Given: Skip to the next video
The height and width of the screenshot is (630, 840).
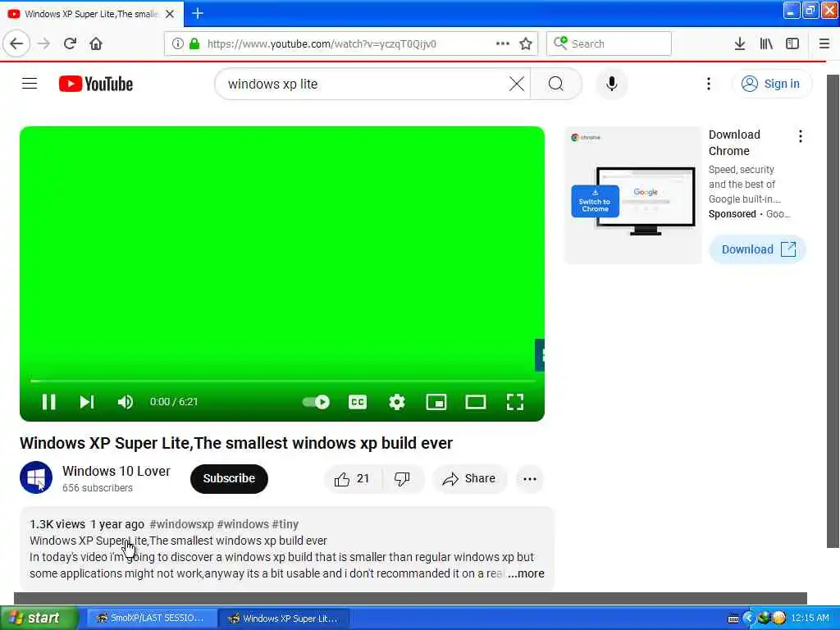Looking at the screenshot, I should click(x=87, y=402).
